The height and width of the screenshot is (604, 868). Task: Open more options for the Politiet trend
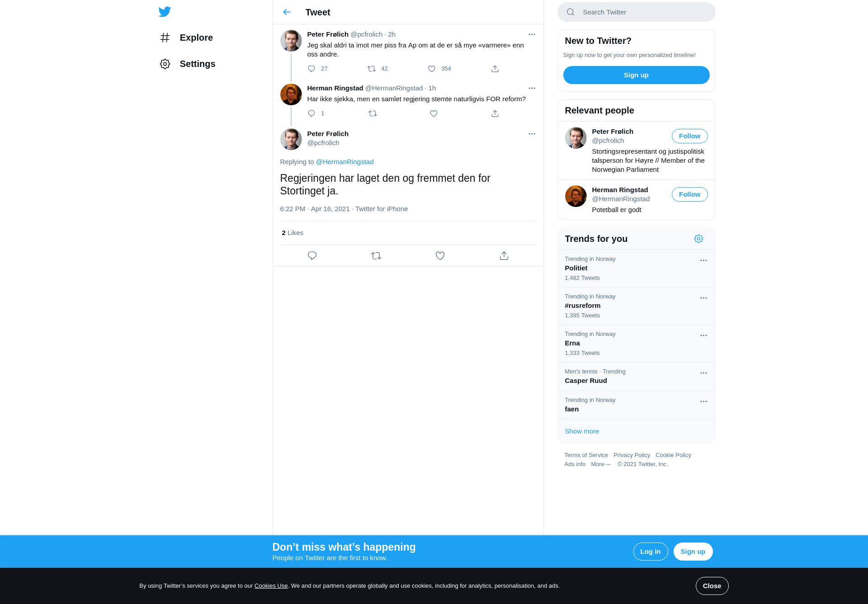(703, 260)
